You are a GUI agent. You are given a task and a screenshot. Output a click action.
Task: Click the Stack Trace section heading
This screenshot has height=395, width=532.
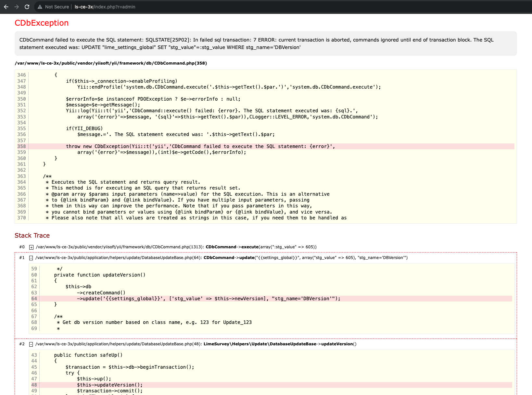(x=32, y=236)
